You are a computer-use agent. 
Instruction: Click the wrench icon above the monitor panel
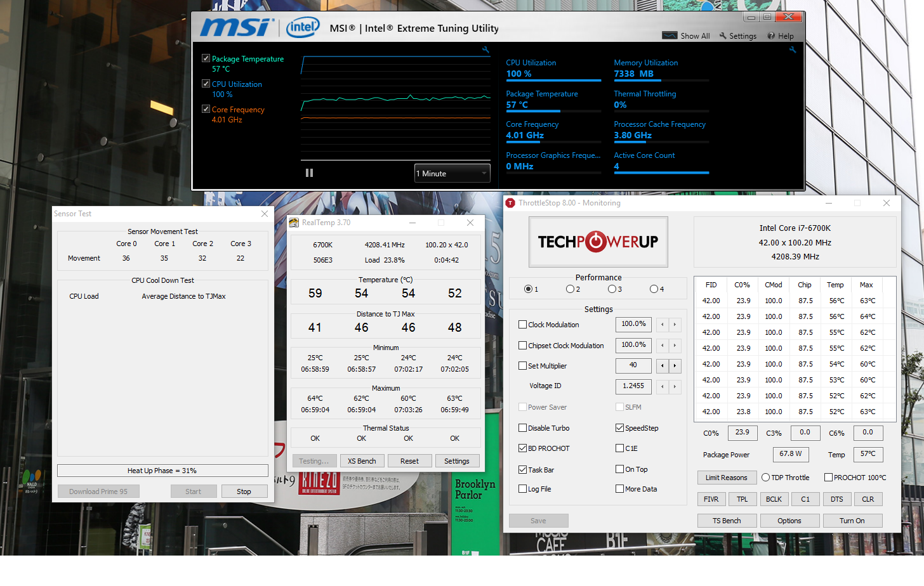[792, 49]
